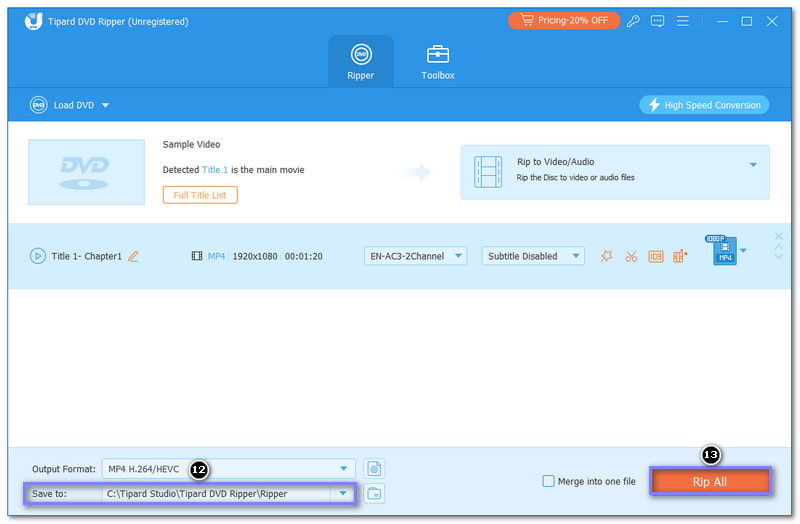800x524 pixels.
Task: Move Title 1 item up
Action: point(779,247)
